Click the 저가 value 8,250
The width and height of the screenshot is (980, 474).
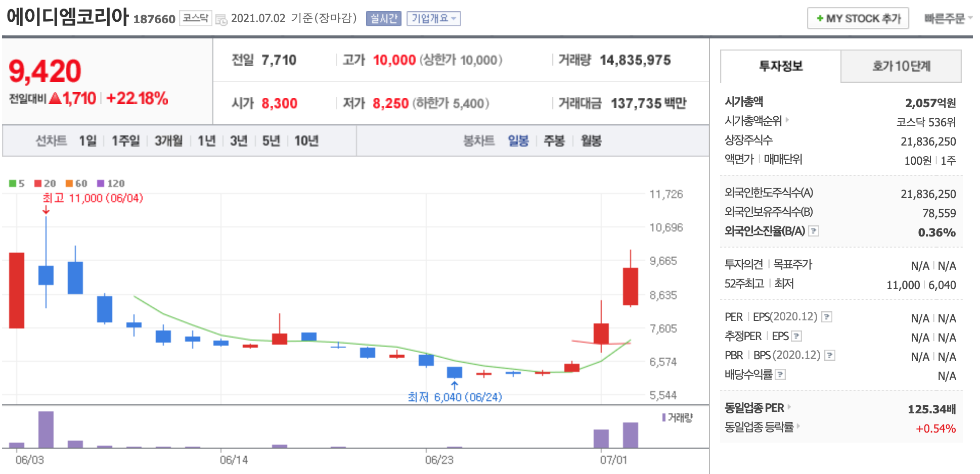(x=390, y=104)
